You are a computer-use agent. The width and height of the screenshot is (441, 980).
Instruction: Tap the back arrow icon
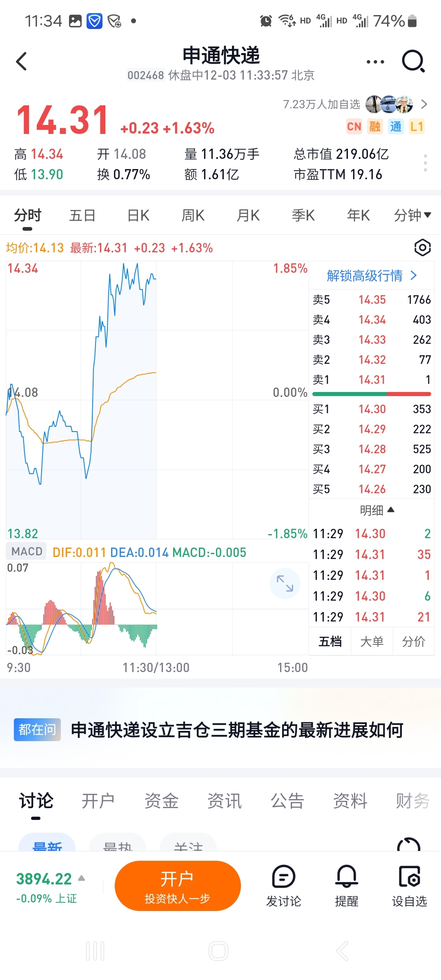[x=22, y=62]
